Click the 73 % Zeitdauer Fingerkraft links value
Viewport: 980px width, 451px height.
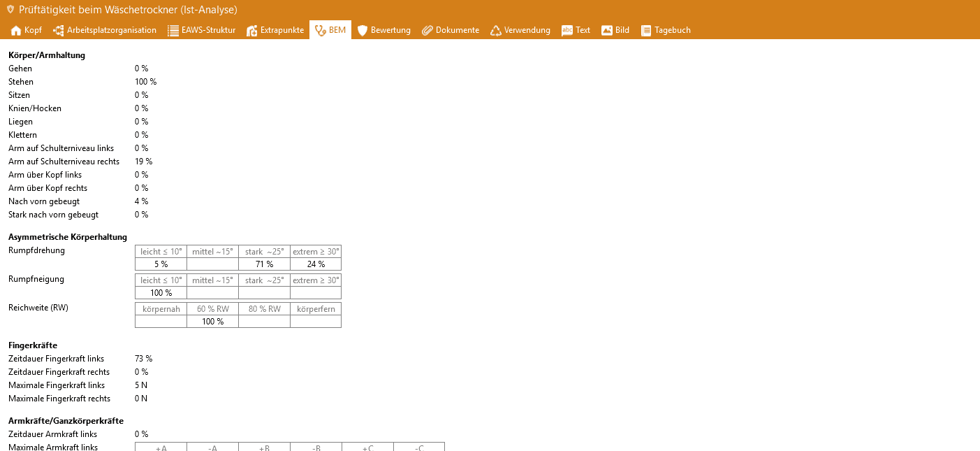[x=143, y=359]
